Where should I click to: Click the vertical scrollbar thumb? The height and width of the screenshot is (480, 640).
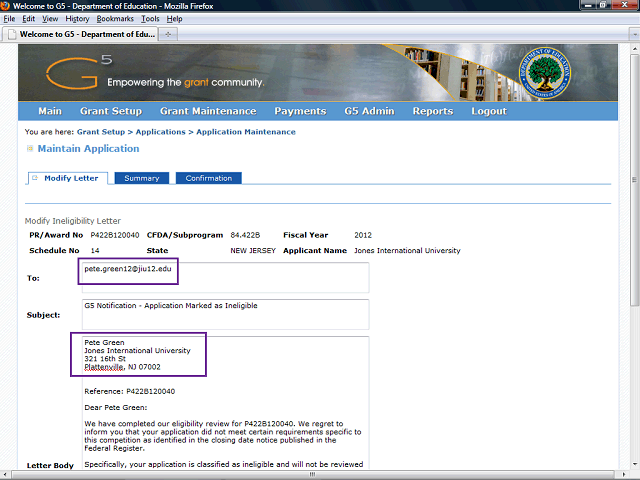pyautogui.click(x=634, y=180)
